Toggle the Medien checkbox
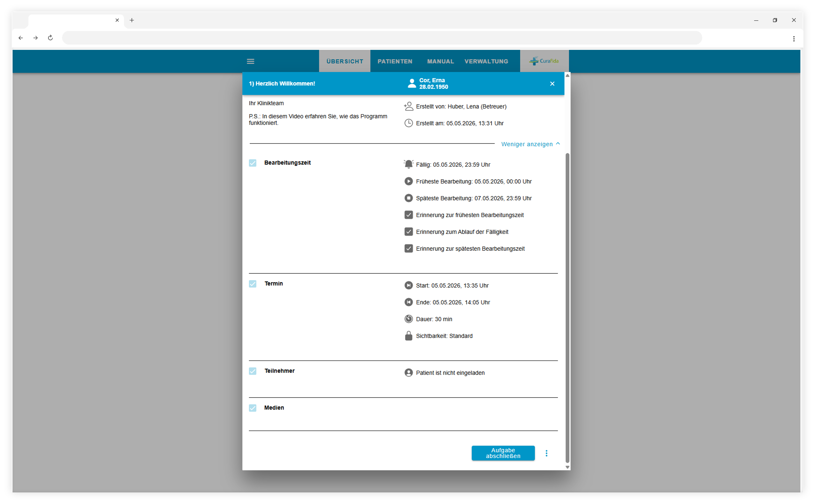The width and height of the screenshot is (815, 504). tap(253, 408)
